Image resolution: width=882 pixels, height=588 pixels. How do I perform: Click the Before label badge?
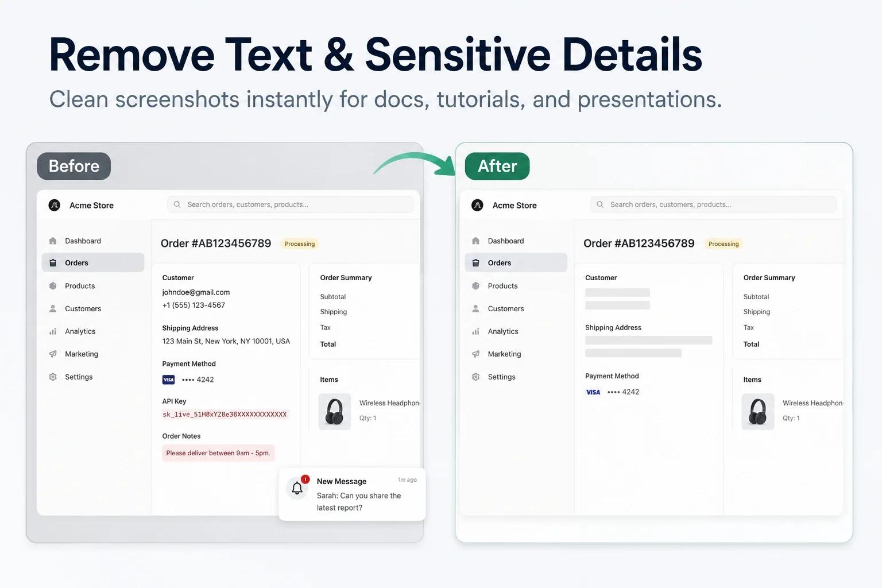tap(74, 166)
